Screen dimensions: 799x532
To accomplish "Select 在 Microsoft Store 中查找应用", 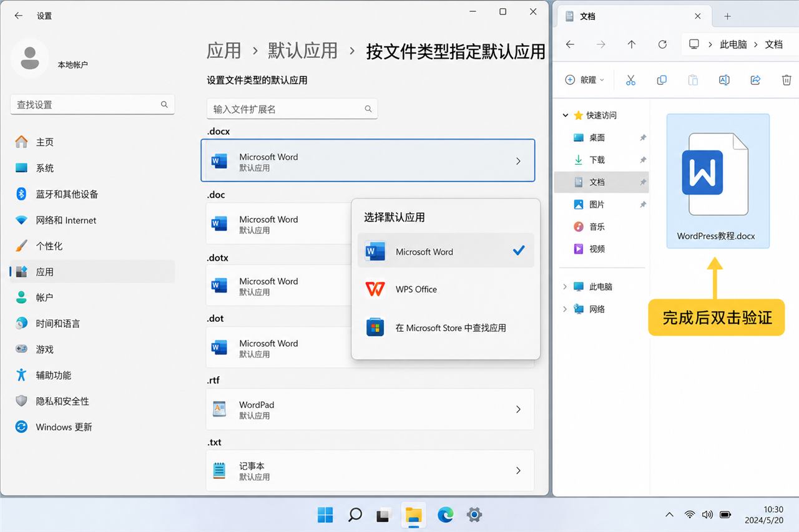I will point(446,327).
